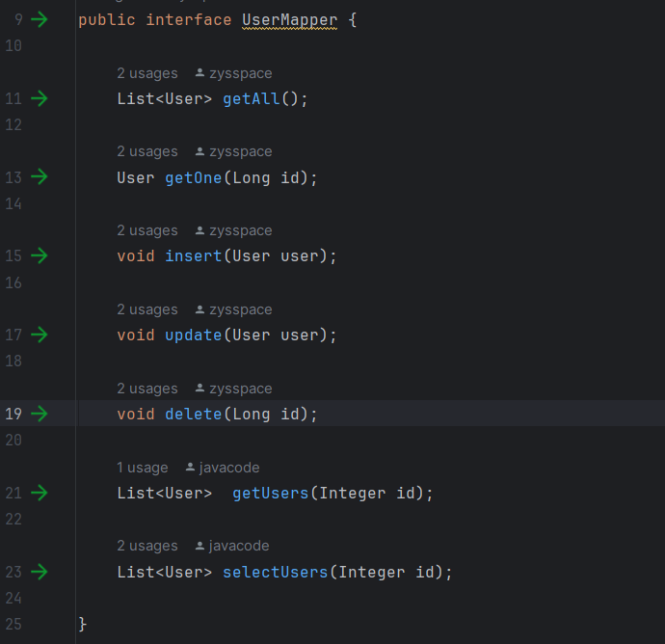Click author 'zysspace' above getAll
665x644 pixels.
233,73
